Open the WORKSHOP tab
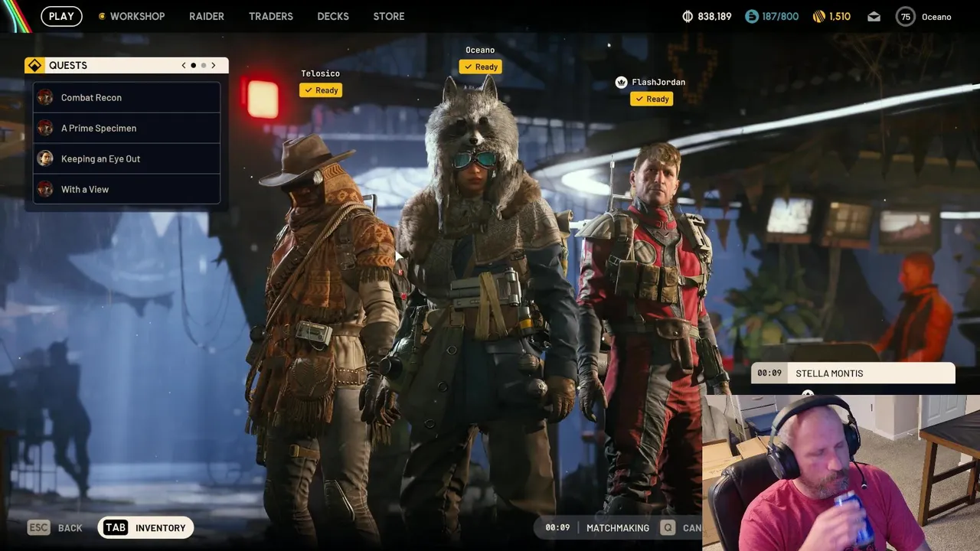980x551 pixels. (x=137, y=16)
